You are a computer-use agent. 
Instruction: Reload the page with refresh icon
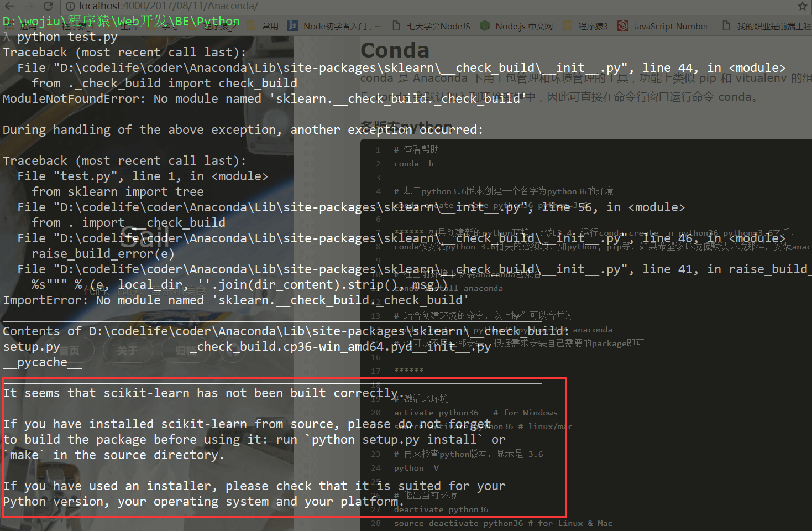pyautogui.click(x=48, y=6)
